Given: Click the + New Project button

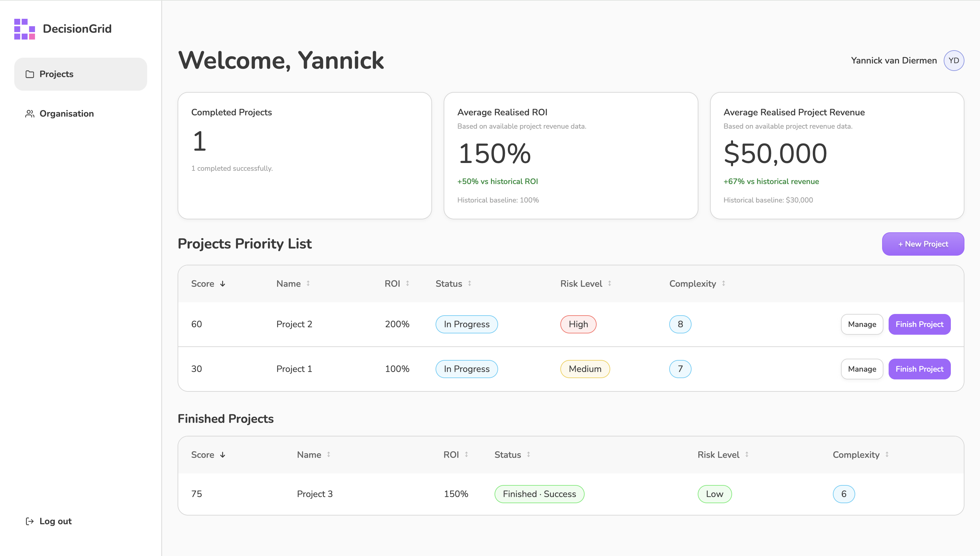Looking at the screenshot, I should (923, 244).
